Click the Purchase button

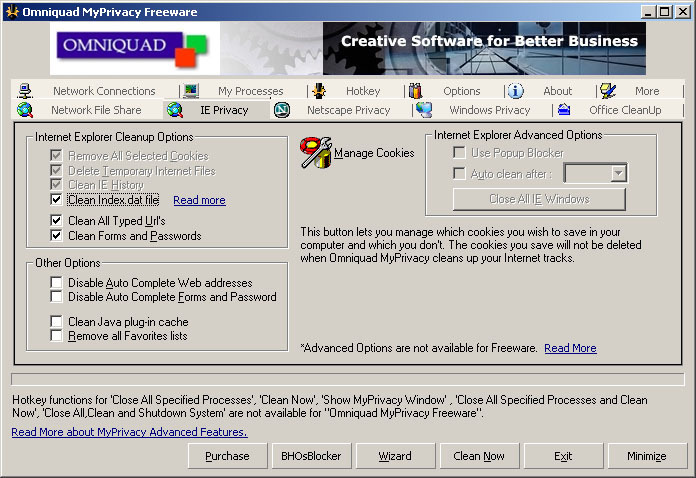227,456
